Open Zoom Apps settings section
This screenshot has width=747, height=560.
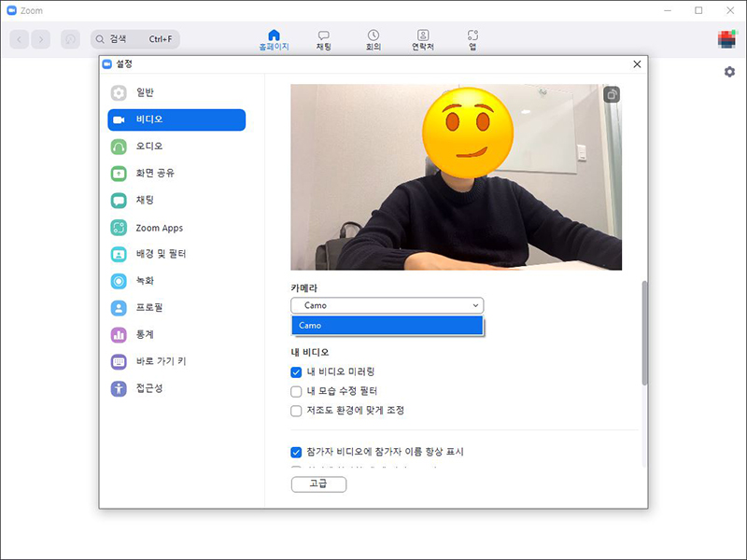176,228
